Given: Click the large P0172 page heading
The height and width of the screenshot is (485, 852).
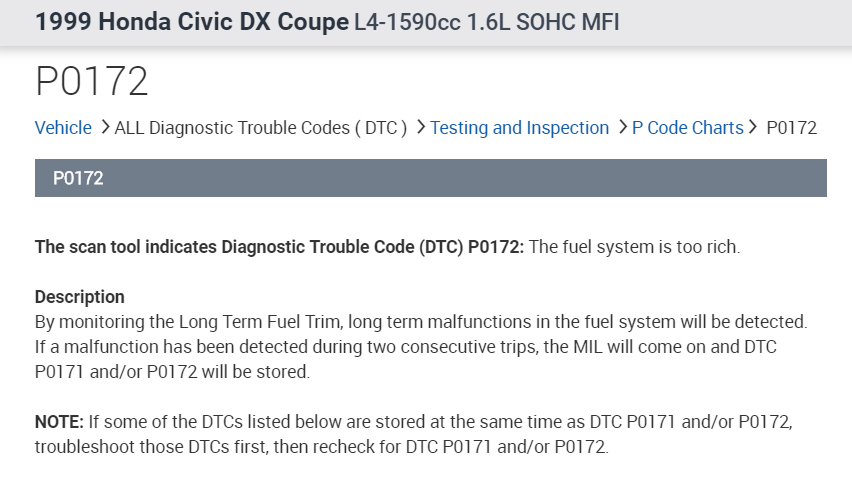Looking at the screenshot, I should point(92,82).
